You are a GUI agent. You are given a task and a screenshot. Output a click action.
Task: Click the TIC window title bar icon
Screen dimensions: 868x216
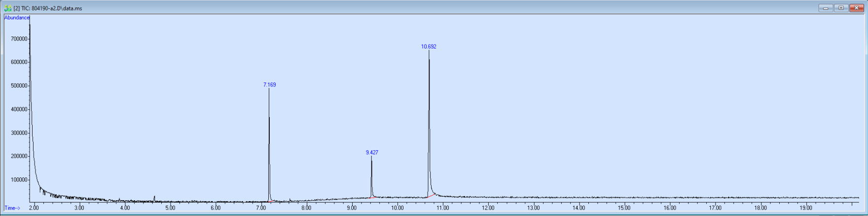tap(8, 8)
